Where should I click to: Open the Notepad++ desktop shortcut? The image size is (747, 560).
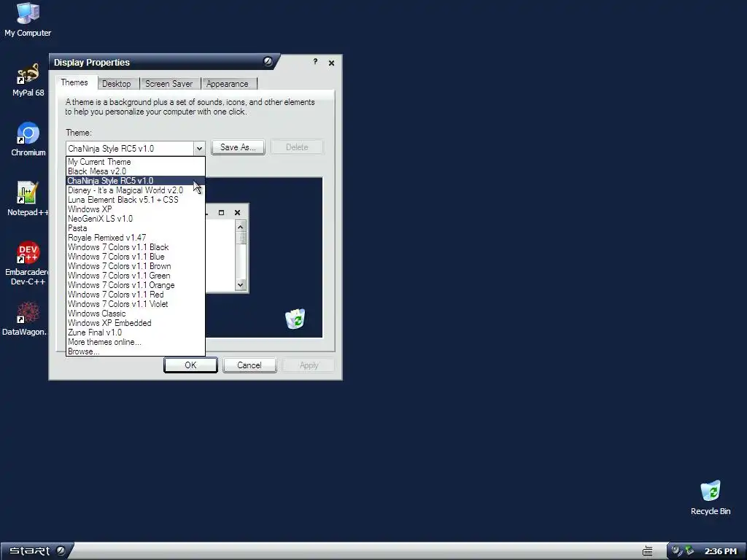pyautogui.click(x=28, y=199)
